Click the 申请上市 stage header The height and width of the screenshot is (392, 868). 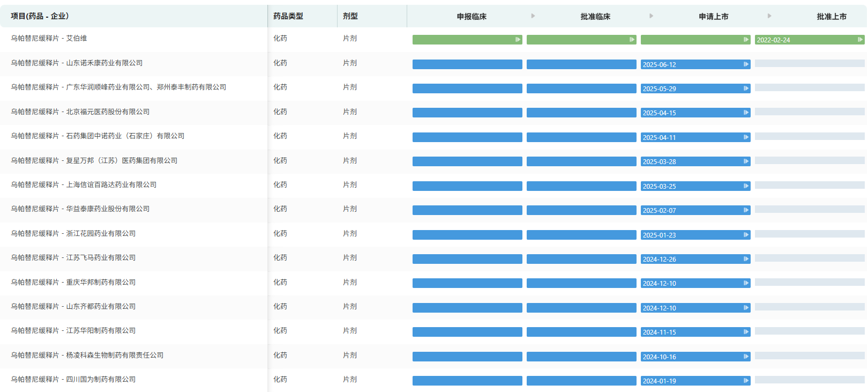714,17
